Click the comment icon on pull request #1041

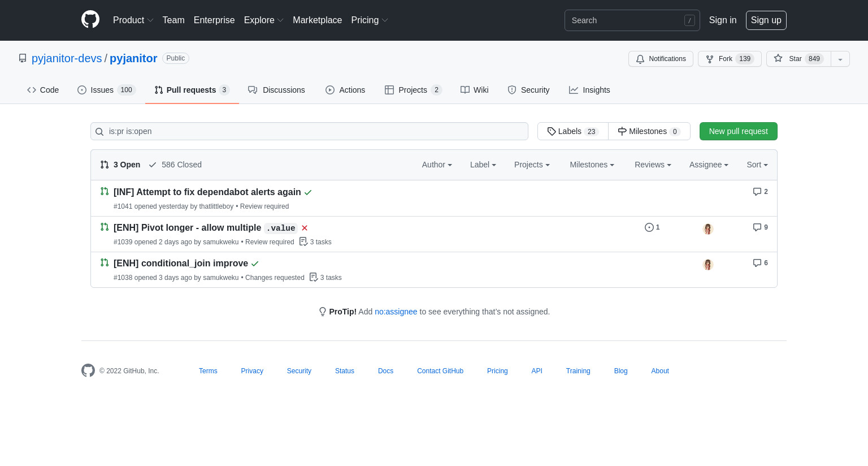[757, 192]
